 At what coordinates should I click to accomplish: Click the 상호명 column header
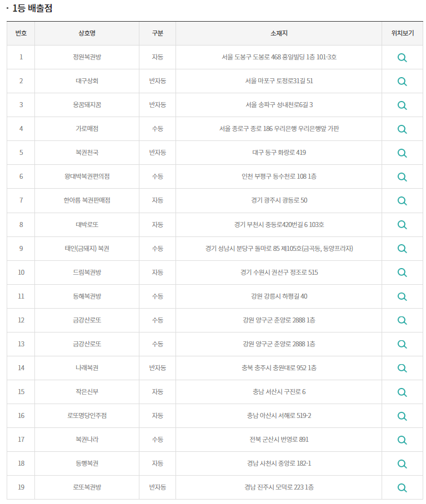click(87, 33)
